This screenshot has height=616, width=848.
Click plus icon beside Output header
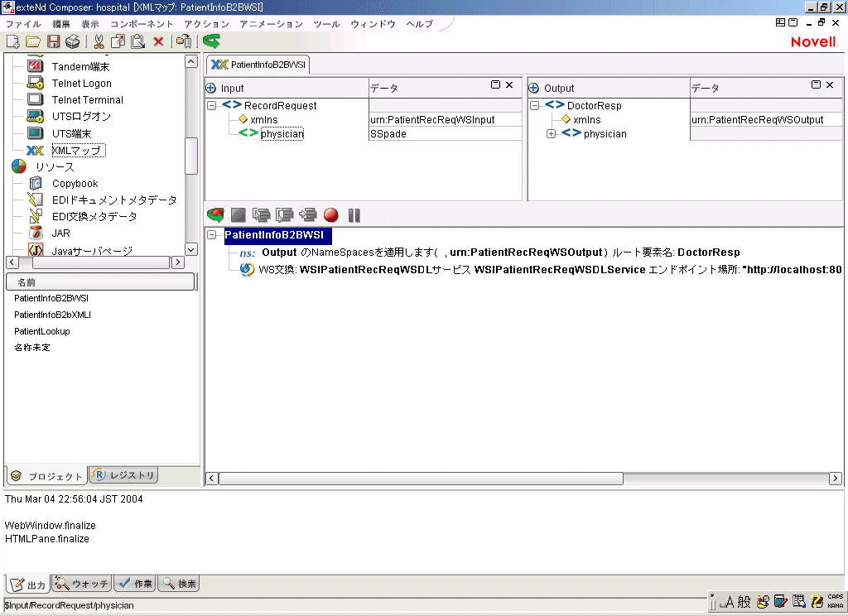534,88
